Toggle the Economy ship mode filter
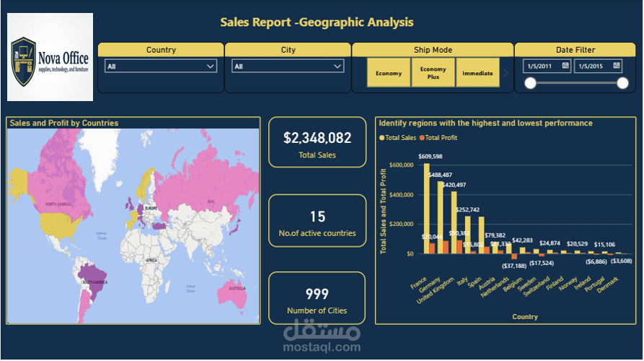Screen dimensions: 644x361 (x=389, y=73)
